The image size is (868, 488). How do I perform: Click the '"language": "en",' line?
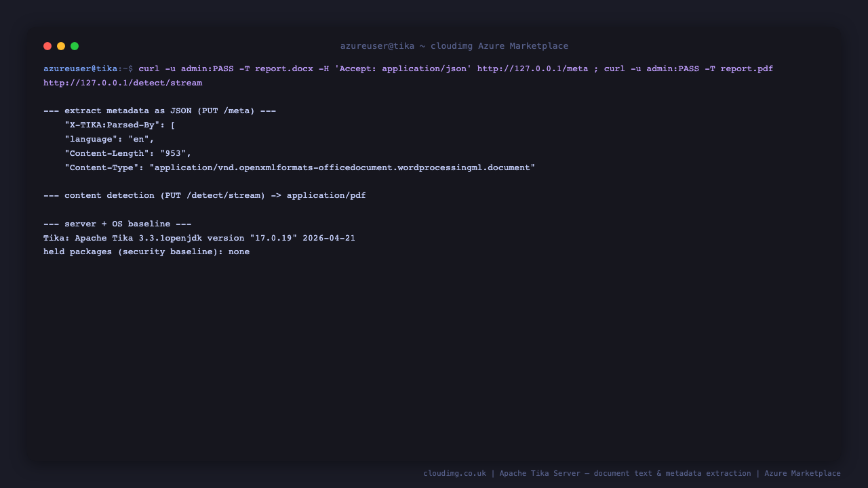(x=109, y=139)
